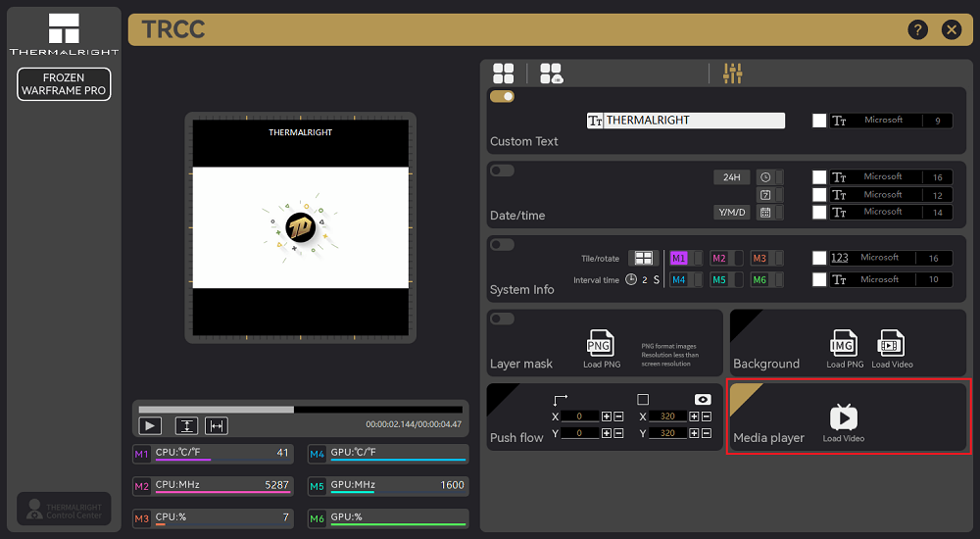The image size is (980, 539).
Task: Load a Background video file
Action: point(892,349)
